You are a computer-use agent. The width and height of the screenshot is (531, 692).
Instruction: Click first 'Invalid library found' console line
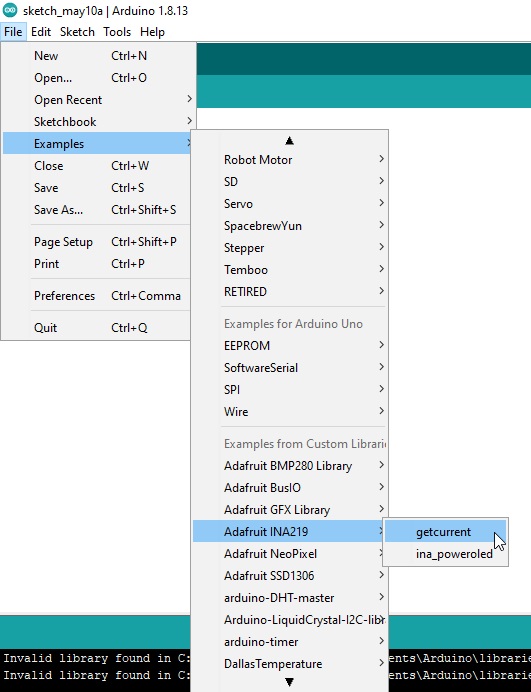pyautogui.click(x=96, y=658)
